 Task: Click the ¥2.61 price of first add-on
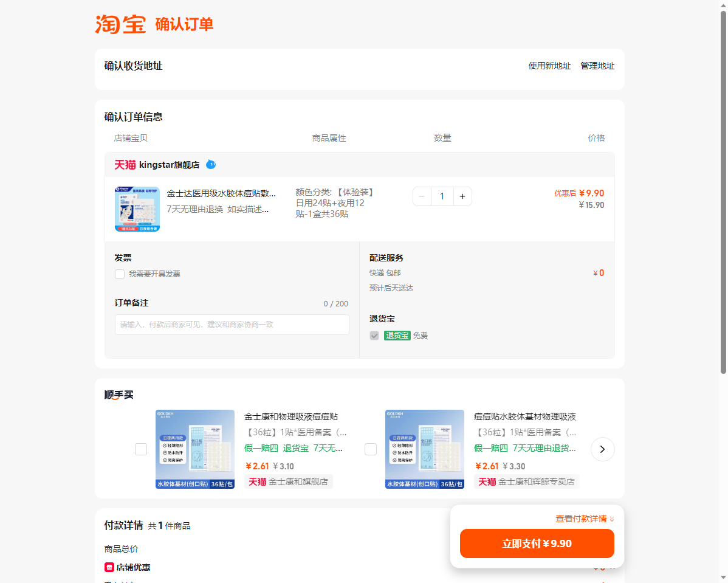point(257,466)
